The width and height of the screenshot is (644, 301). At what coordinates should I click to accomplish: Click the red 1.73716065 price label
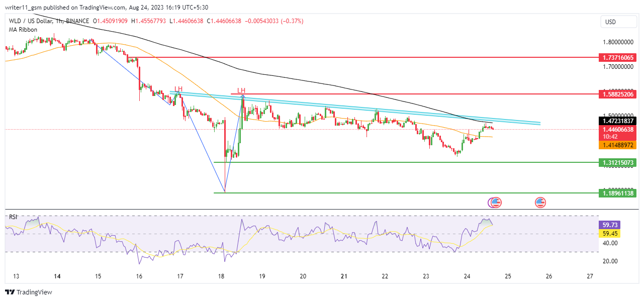click(618, 58)
